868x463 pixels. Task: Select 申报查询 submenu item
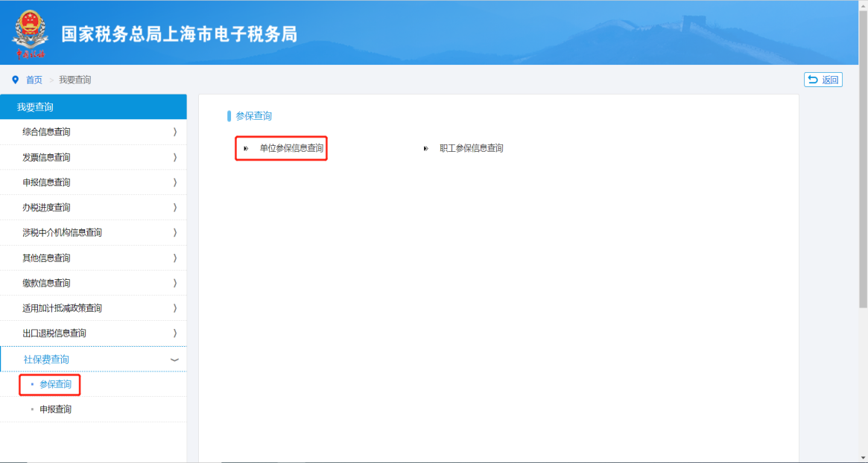[x=55, y=409]
